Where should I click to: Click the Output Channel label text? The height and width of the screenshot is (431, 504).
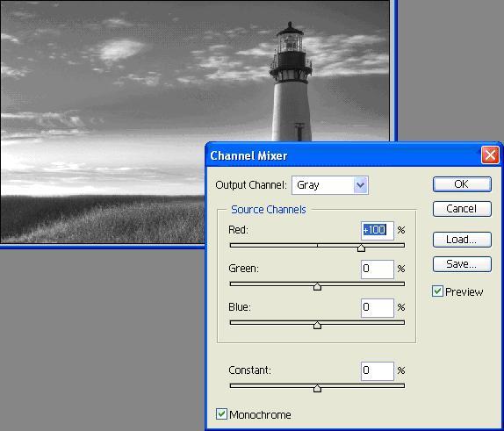tap(251, 185)
